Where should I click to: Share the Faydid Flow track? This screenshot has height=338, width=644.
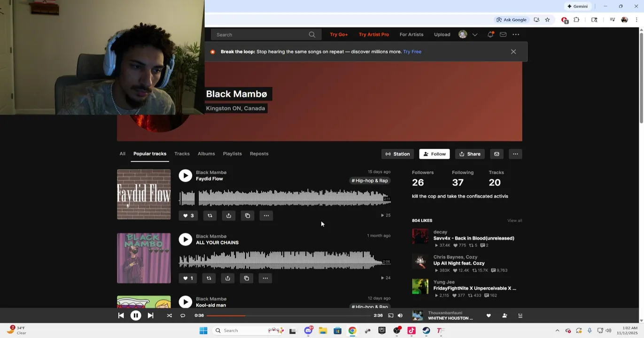pyautogui.click(x=229, y=215)
